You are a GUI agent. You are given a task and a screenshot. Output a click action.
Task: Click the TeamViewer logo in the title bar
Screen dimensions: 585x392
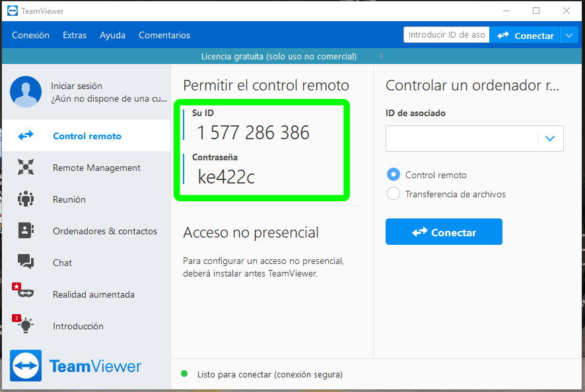coord(13,11)
